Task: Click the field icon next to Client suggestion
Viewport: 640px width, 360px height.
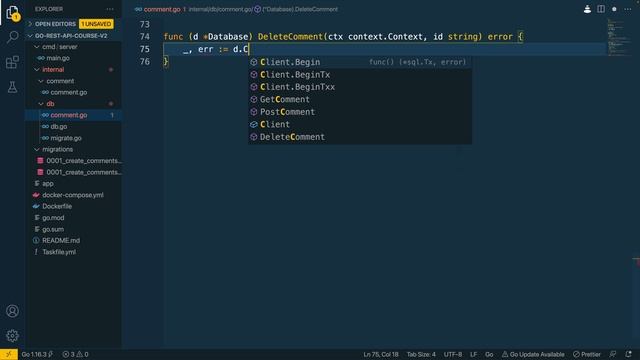Action: (253, 124)
